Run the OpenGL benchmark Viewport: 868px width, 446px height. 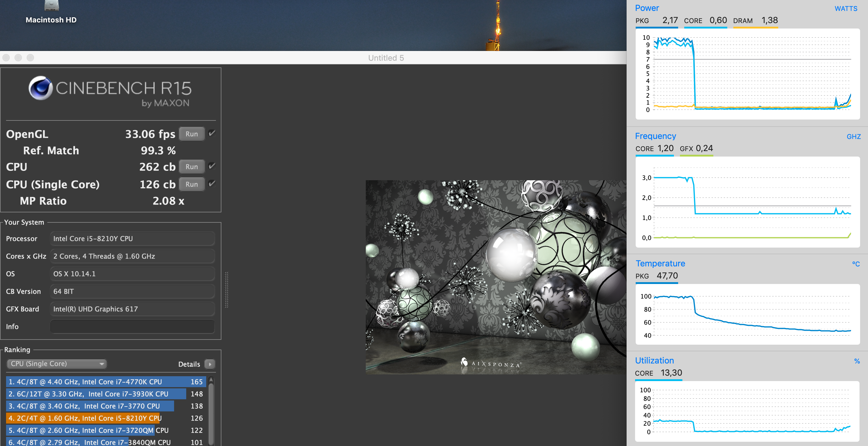coord(191,134)
